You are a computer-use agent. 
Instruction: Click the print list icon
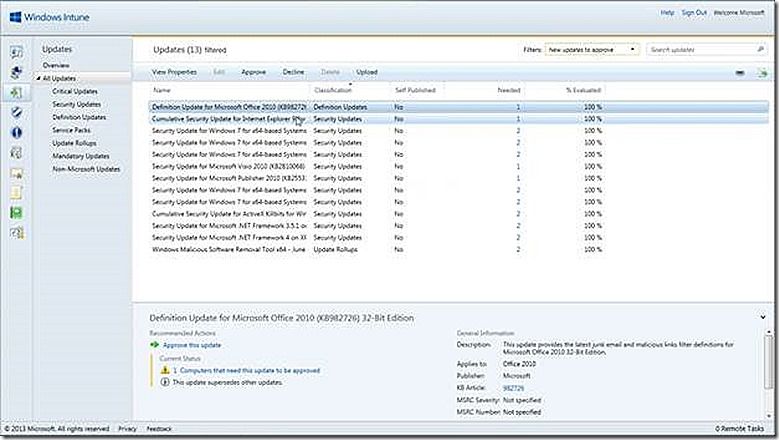(x=740, y=73)
